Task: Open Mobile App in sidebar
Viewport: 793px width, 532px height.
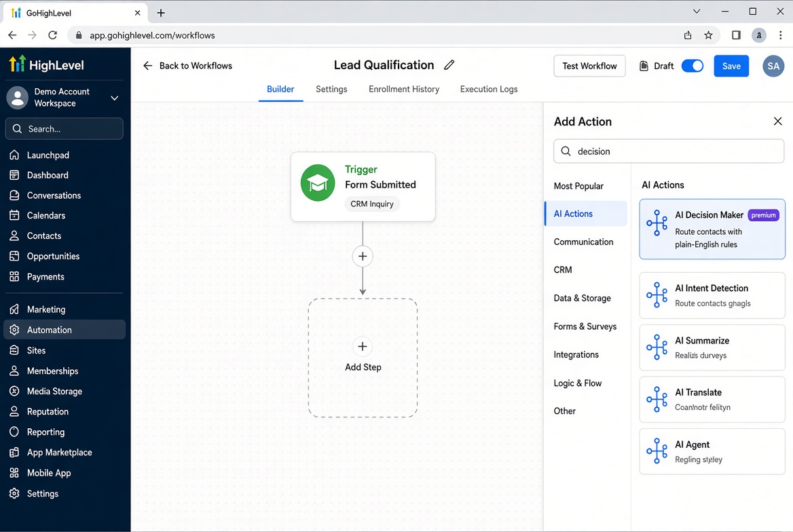Action: click(x=49, y=474)
